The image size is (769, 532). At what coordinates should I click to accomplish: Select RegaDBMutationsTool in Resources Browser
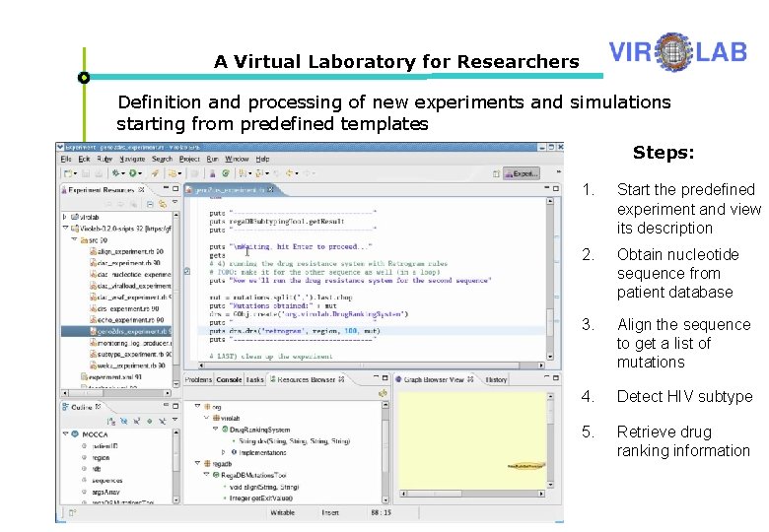click(x=249, y=475)
